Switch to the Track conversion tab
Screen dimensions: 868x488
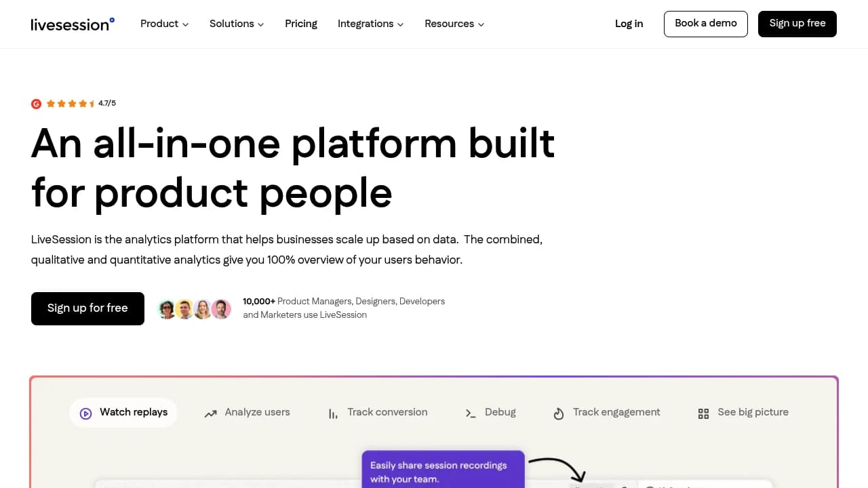(x=378, y=412)
